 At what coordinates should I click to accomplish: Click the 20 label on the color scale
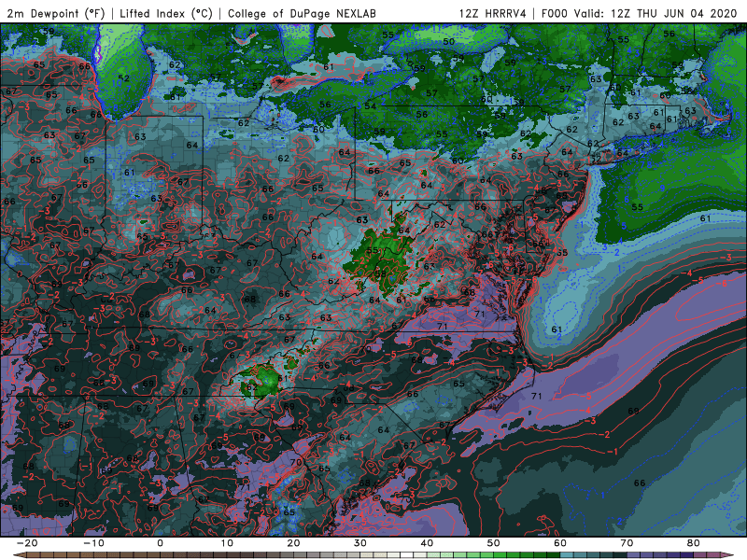[293, 543]
